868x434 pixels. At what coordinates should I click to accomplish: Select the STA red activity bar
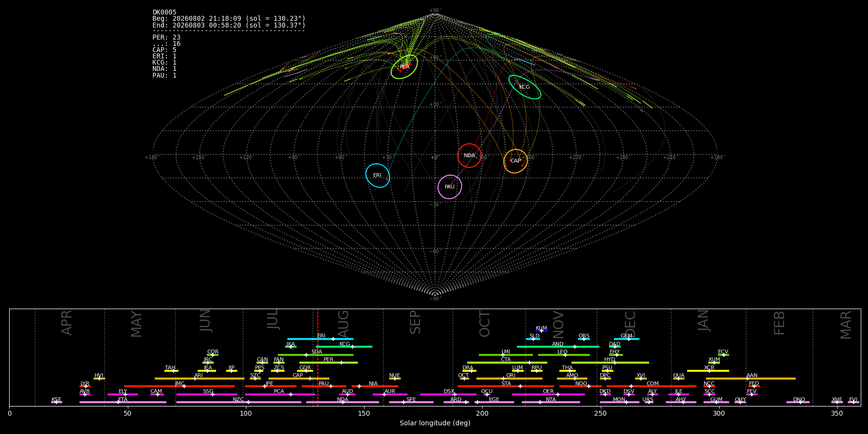(506, 386)
